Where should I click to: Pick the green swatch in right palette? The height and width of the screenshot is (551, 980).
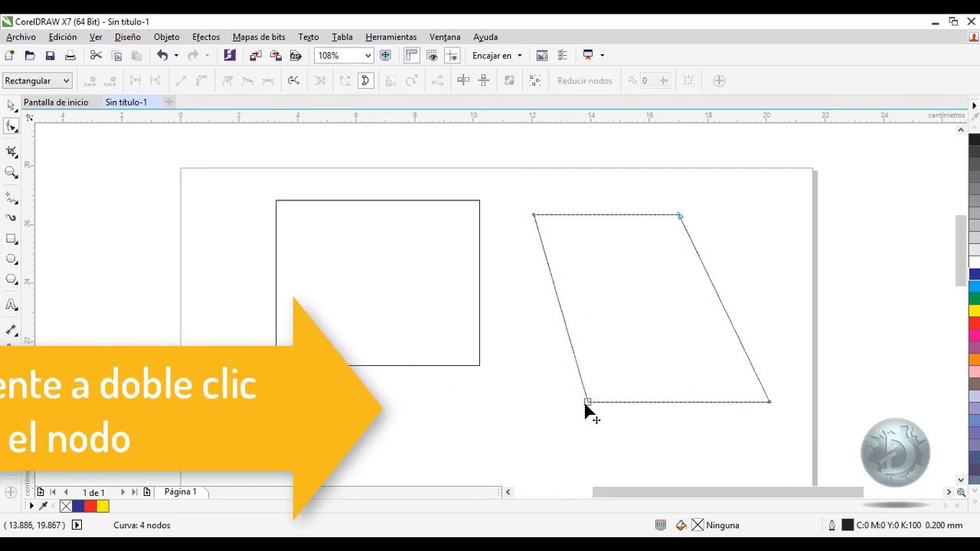[x=975, y=298]
